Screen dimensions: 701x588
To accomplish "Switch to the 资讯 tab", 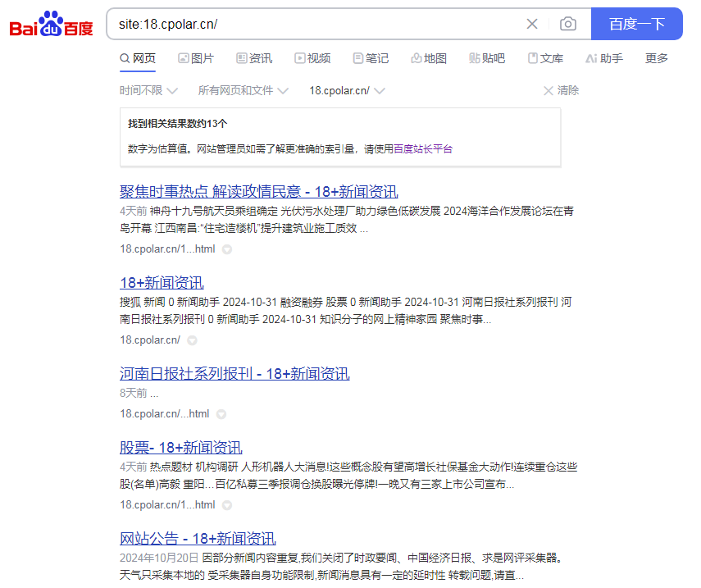I will coord(254,58).
